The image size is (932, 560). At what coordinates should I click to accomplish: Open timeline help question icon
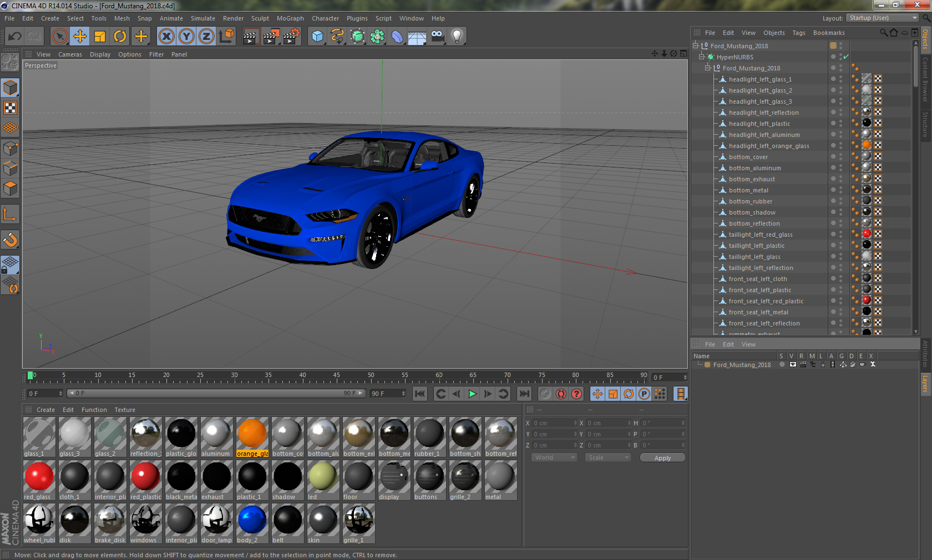click(x=577, y=394)
